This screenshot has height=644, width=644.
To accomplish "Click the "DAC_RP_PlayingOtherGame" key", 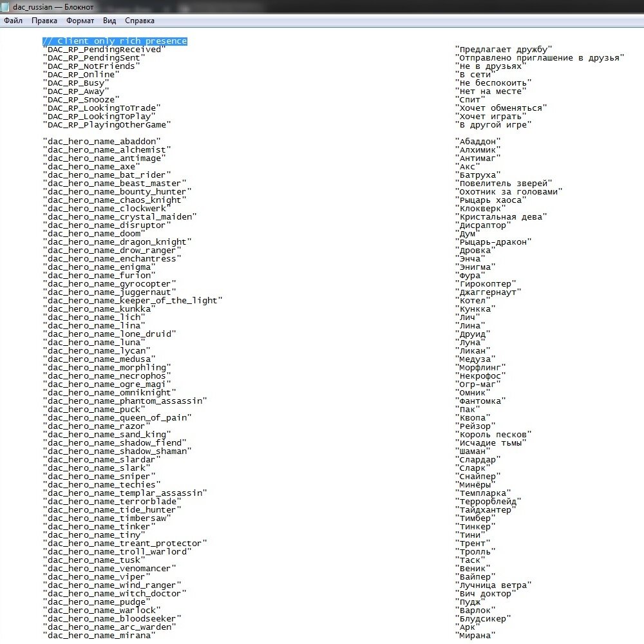I will [x=107, y=125].
